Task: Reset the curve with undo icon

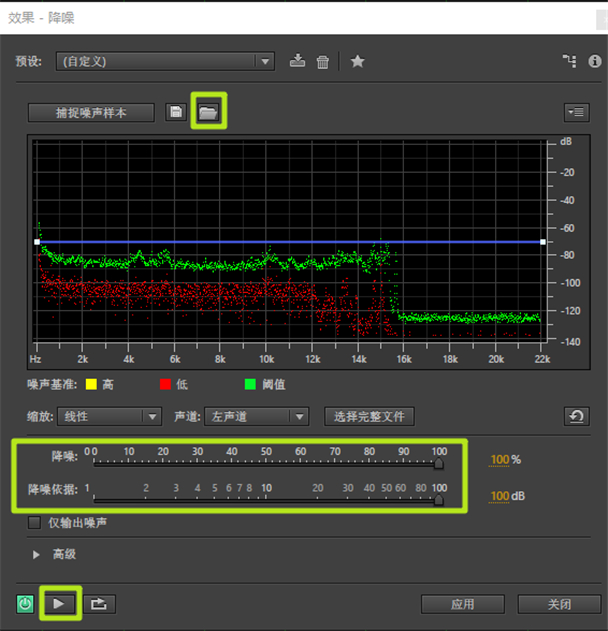Action: 577,416
